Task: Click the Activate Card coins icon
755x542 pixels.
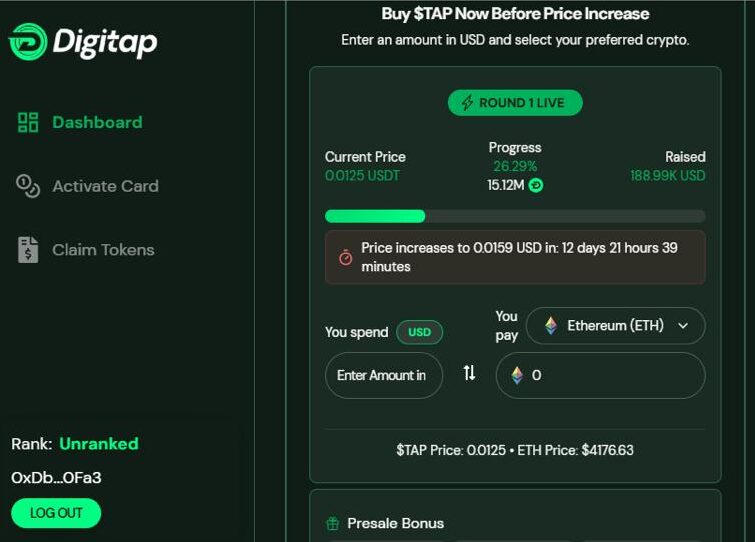Action: click(28, 186)
